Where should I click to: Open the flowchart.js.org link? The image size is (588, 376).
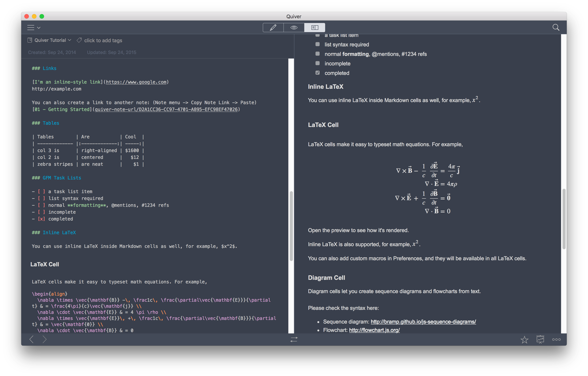[x=374, y=330]
